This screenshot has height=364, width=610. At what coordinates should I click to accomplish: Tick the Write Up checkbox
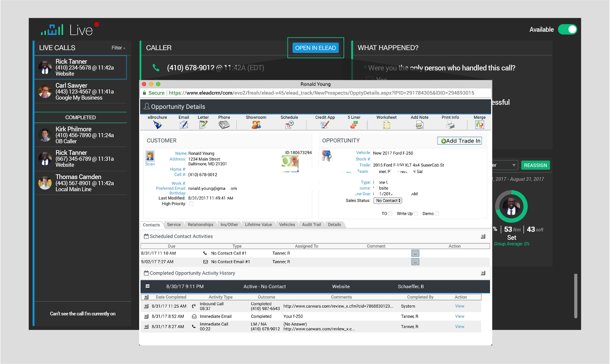tap(416, 214)
